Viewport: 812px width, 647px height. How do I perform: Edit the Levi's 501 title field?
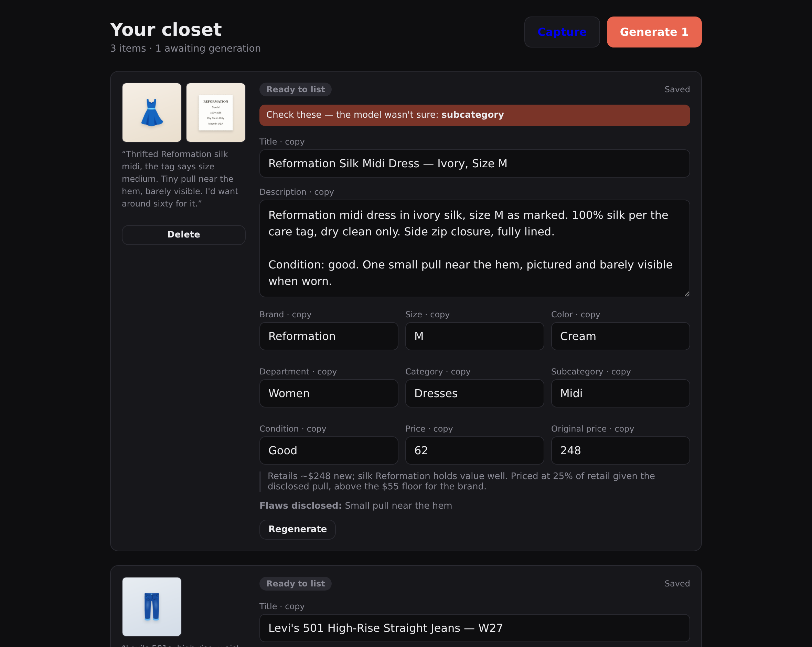(474, 628)
